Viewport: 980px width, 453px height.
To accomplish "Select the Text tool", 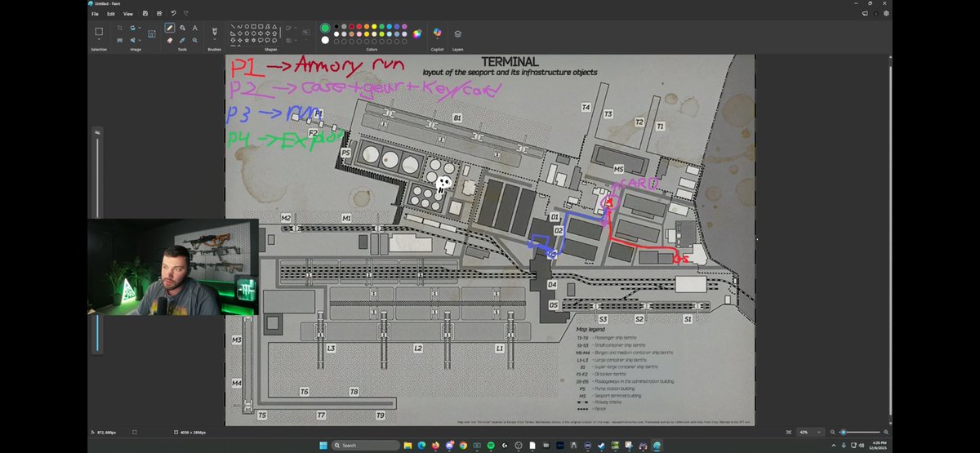I will (195, 28).
